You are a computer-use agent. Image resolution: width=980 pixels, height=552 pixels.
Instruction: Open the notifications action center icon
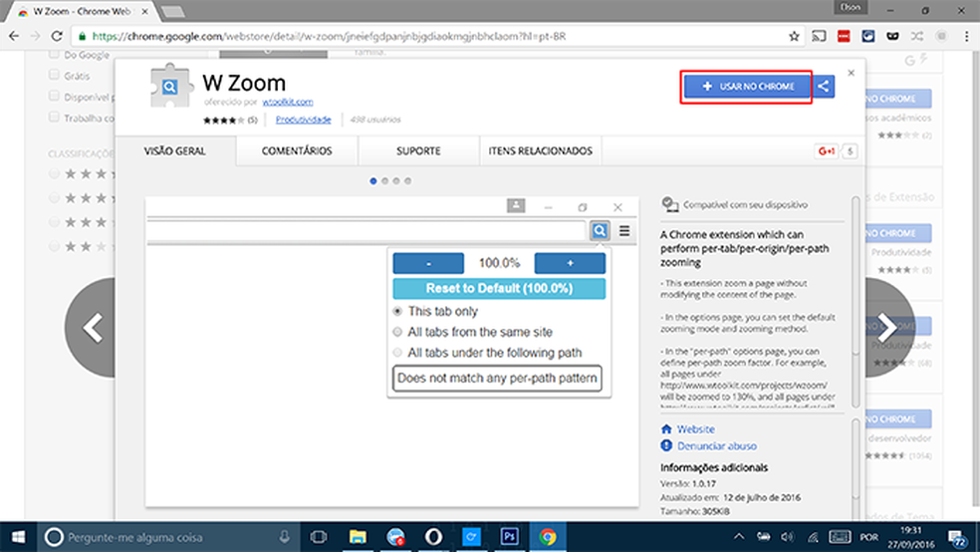pyautogui.click(x=957, y=537)
